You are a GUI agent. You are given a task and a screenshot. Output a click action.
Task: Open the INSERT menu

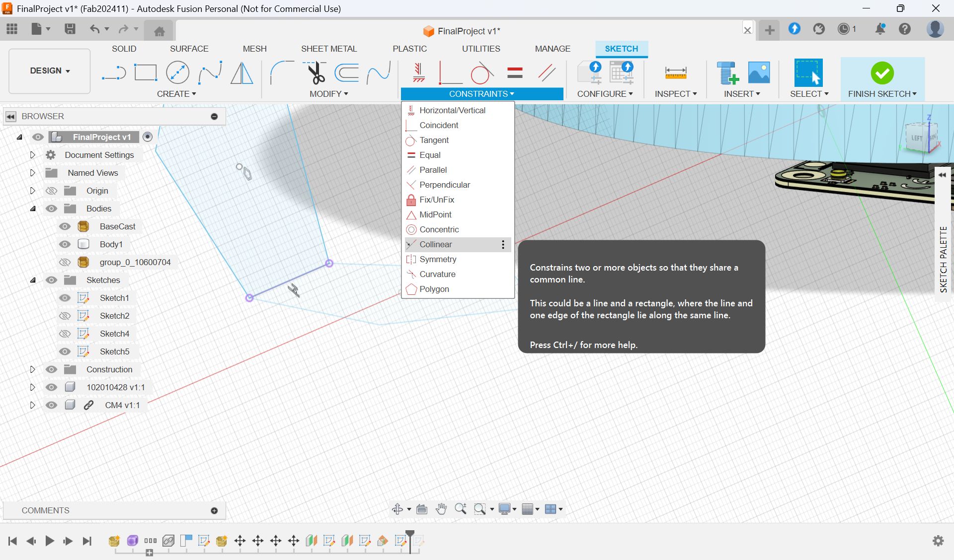(742, 94)
